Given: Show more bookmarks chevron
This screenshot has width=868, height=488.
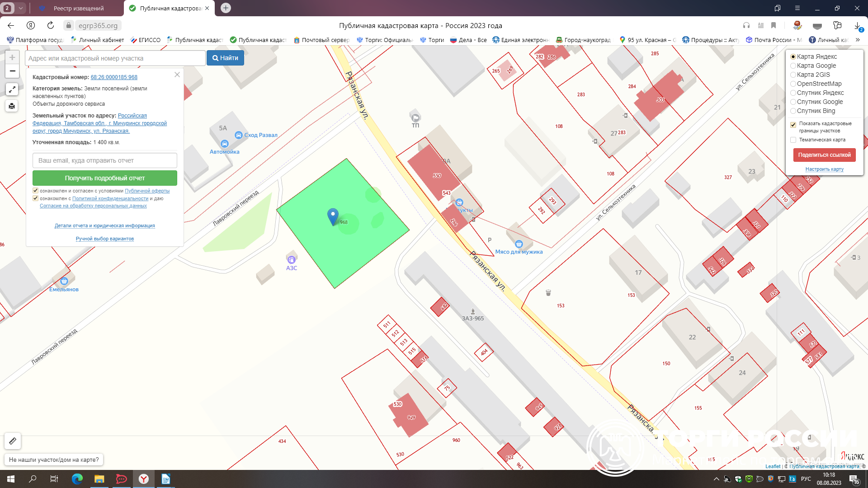Looking at the screenshot, I should (858, 40).
